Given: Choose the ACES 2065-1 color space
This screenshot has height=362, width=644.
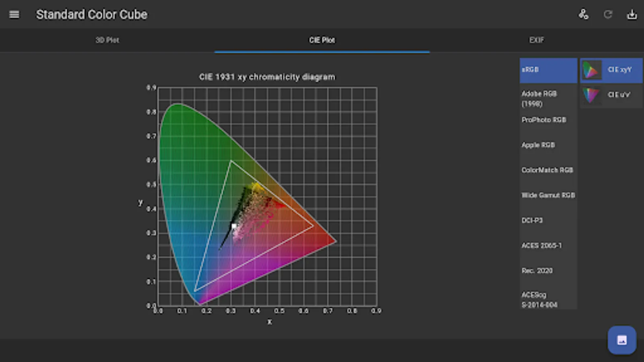Looking at the screenshot, I should pos(548,245).
